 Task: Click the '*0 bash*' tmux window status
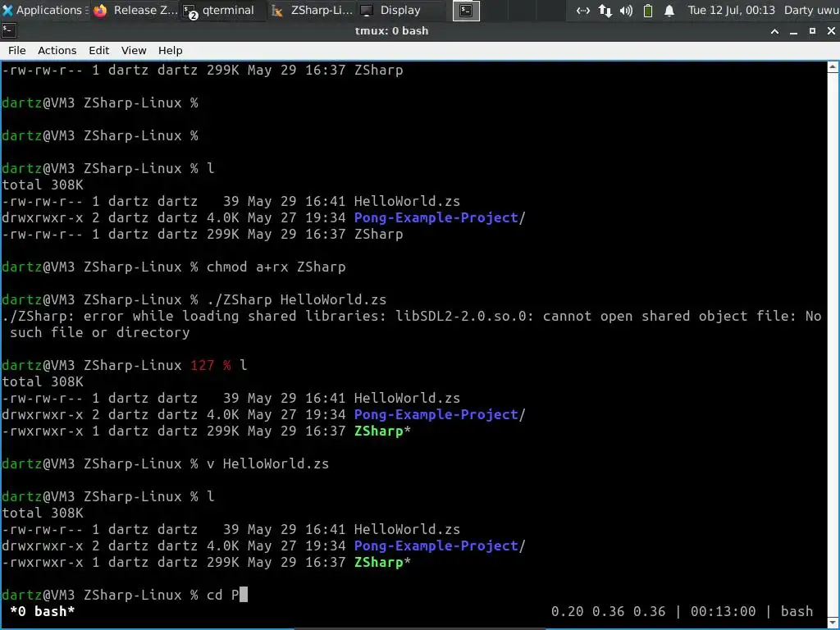[x=43, y=611]
